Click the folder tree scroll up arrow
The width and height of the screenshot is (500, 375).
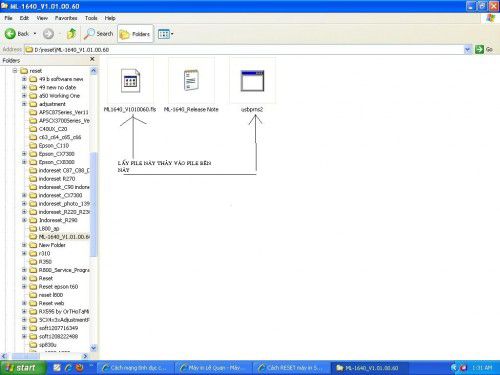(x=94, y=71)
